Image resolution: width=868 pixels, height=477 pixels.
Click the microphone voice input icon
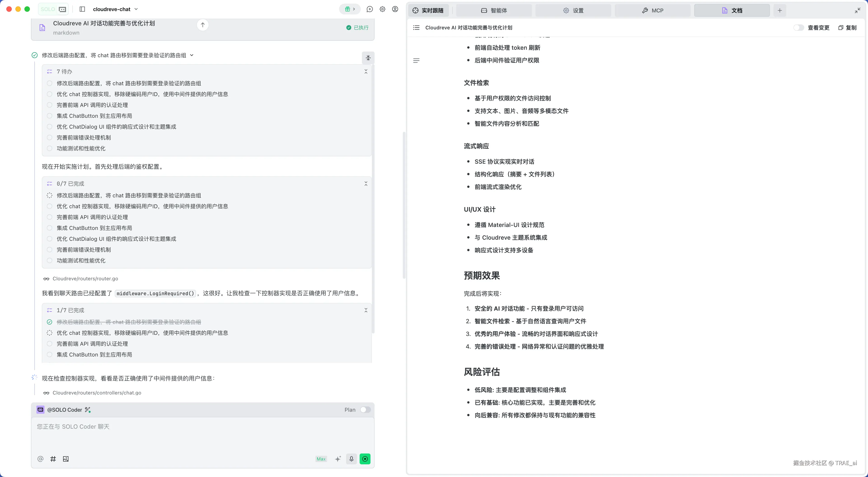pyautogui.click(x=351, y=459)
